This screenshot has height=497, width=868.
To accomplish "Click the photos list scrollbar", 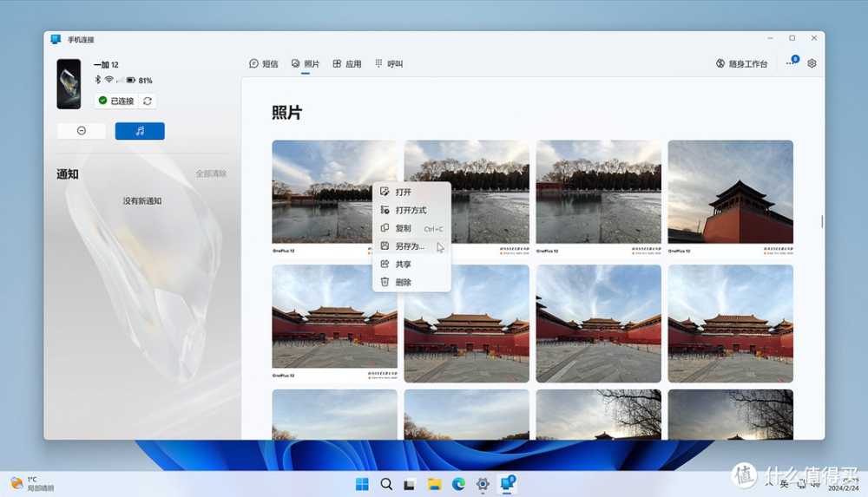I will 822,221.
